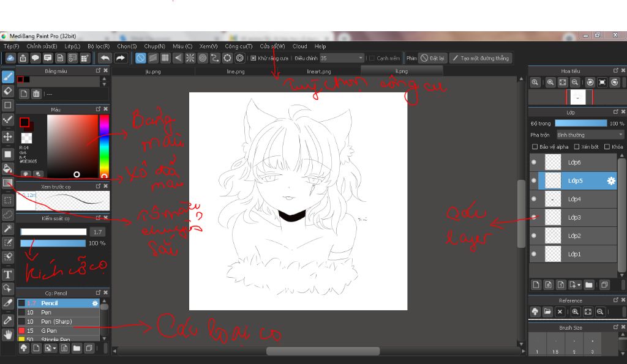Screen dimensions: 627x364
Task: Open the Chỉnh sửa(E) menu
Action: click(42, 46)
